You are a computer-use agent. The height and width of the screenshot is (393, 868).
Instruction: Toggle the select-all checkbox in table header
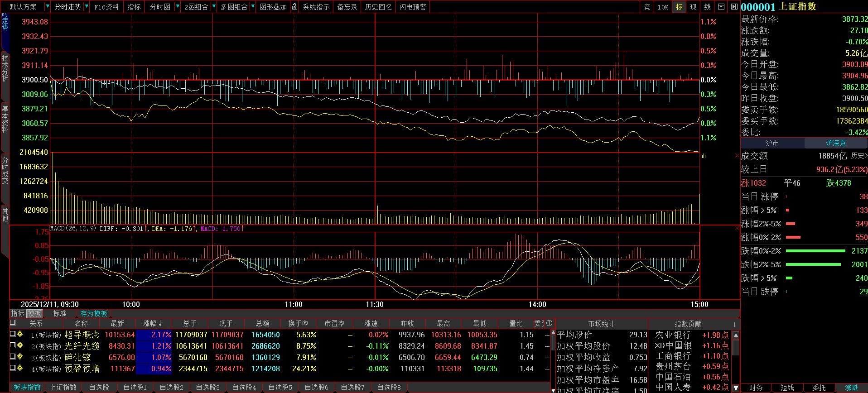coord(13,323)
